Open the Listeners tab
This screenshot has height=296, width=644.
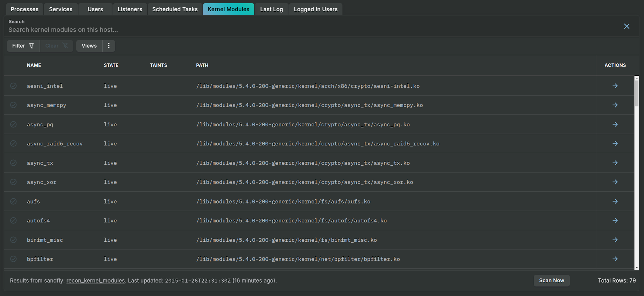[x=130, y=9]
